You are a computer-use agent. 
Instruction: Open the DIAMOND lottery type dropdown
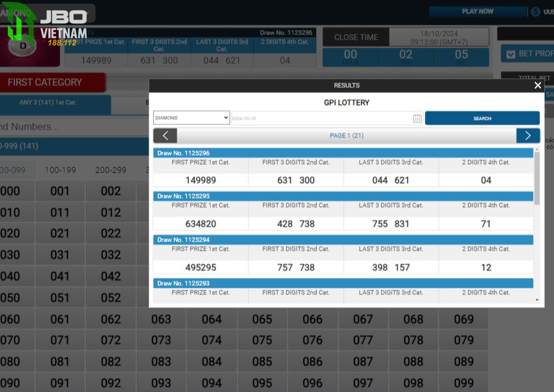192,118
